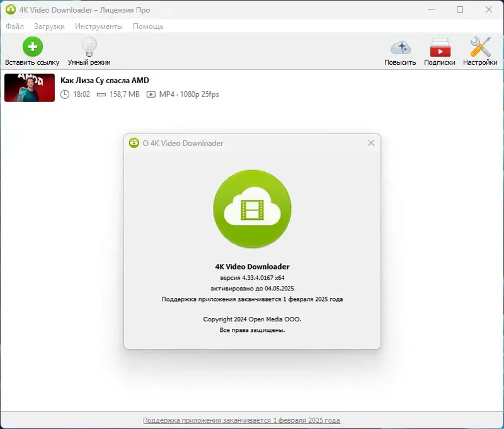Open Подписки via the red play icon

440,47
